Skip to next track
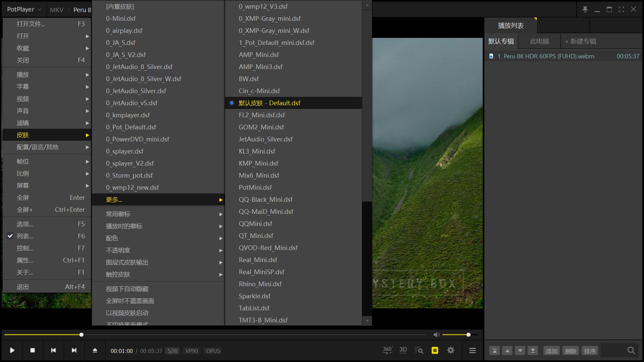This screenshot has width=644, height=362. pos(74,351)
